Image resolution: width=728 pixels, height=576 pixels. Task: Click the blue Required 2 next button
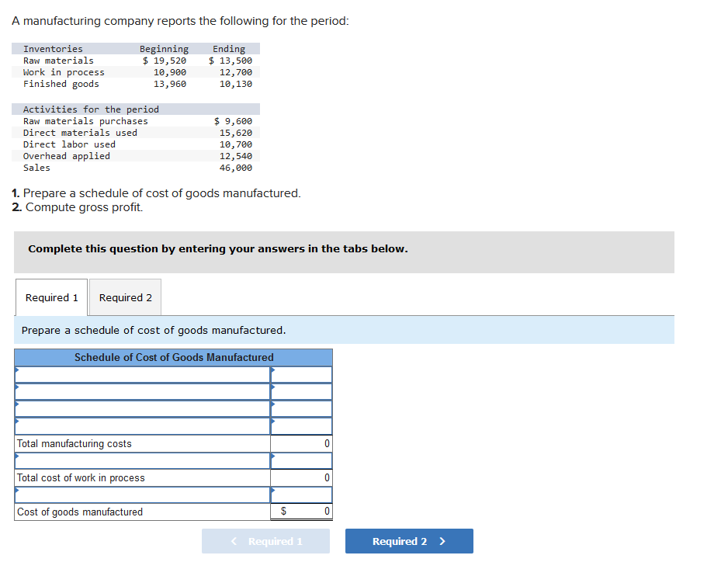coord(409,541)
